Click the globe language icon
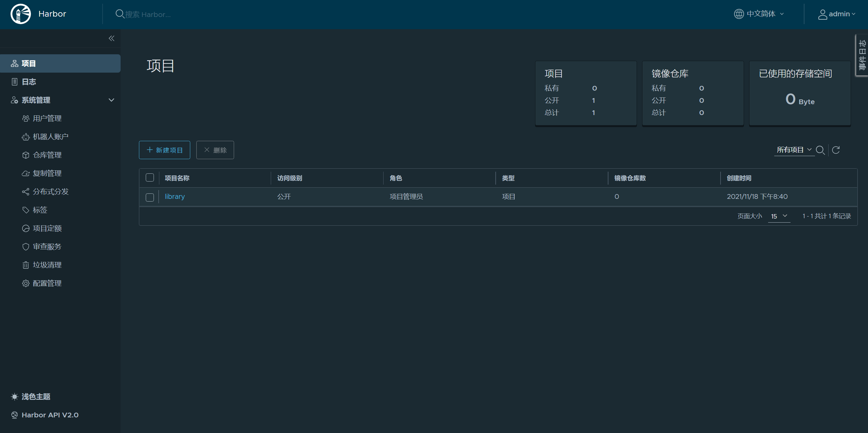 pos(739,14)
